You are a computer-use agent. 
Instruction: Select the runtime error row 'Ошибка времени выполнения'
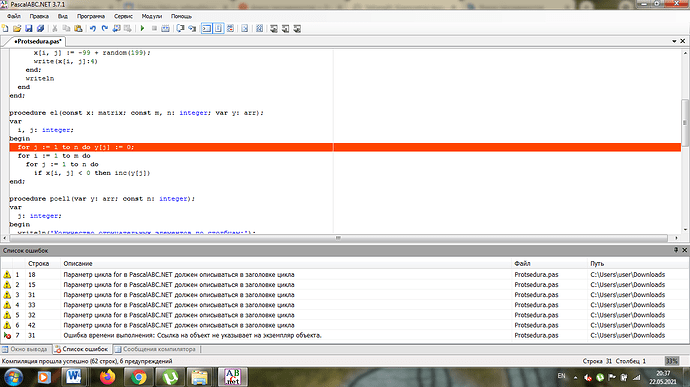[344, 335]
